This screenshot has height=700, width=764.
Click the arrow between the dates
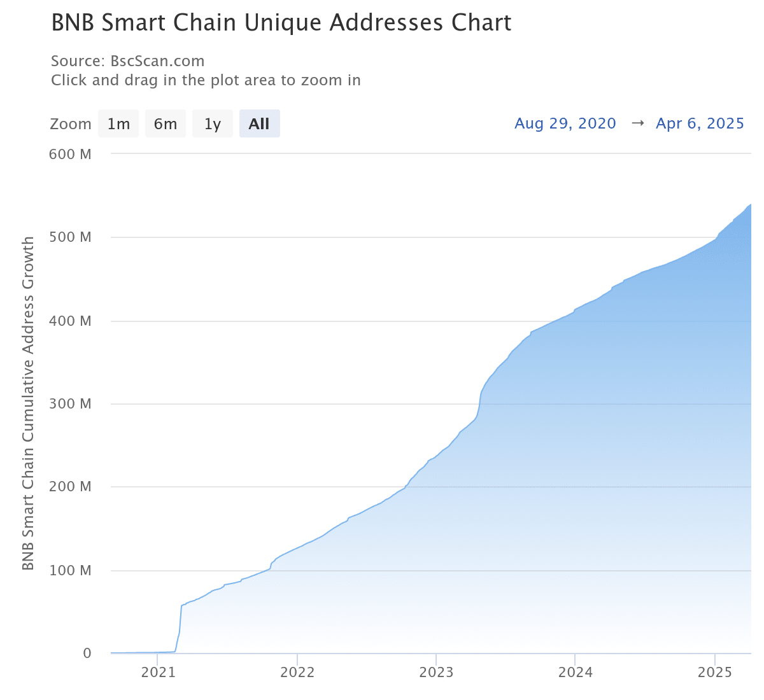pyautogui.click(x=637, y=123)
